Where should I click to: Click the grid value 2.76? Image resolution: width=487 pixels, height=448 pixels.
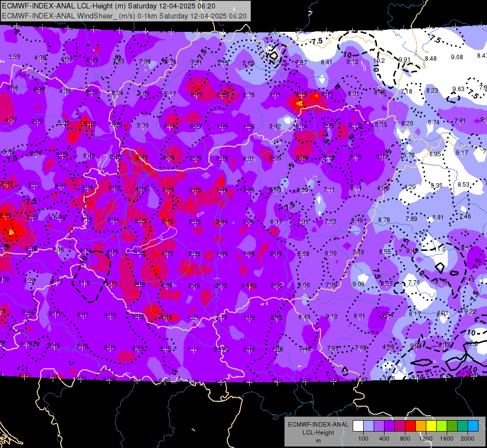[248, 95]
